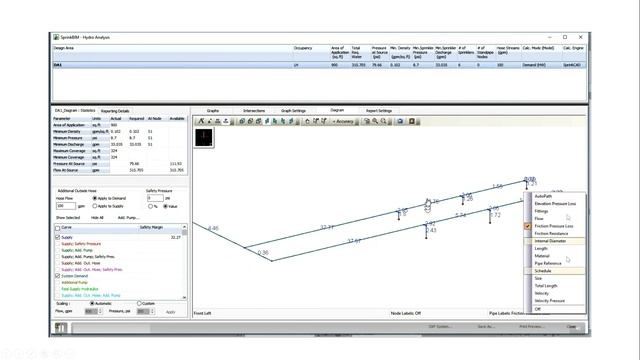Click the bottom-left status bar icon

pyautogui.click(x=61, y=327)
